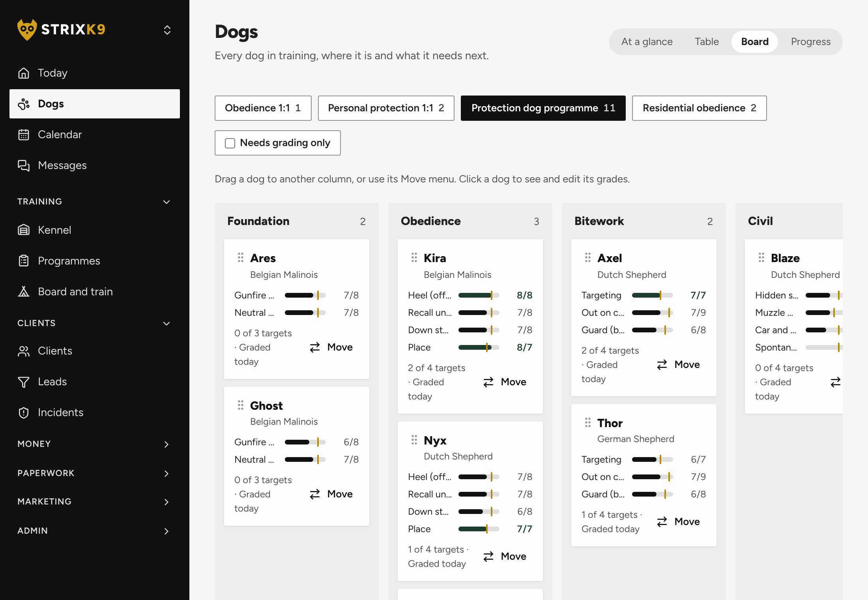Click the swap arrows icon on Ares card
This screenshot has width=868, height=600.
coord(315,347)
